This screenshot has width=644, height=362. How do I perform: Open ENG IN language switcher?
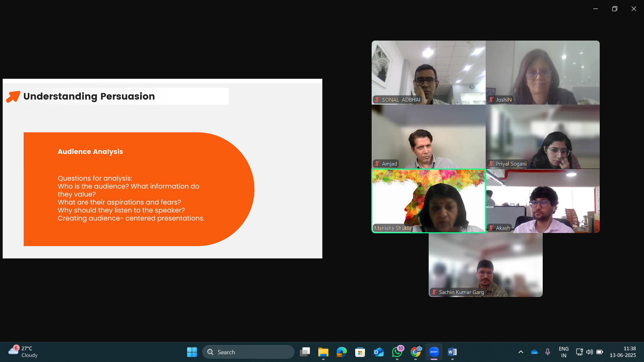[x=564, y=352]
